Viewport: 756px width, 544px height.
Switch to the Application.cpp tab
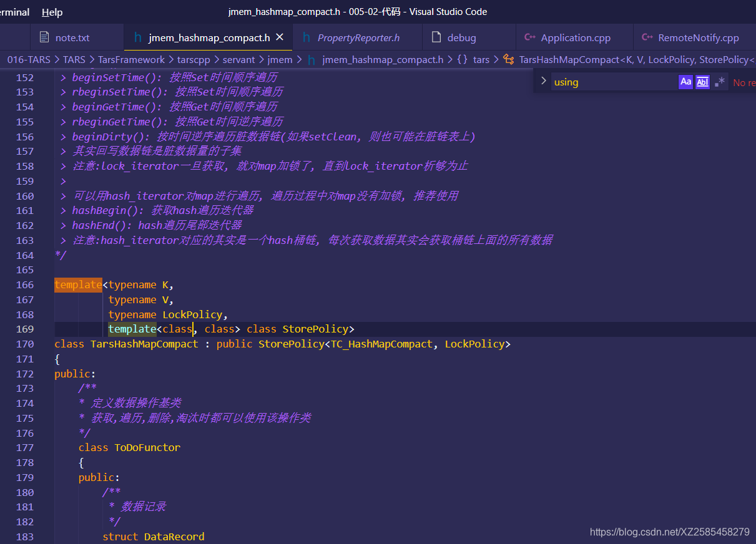(575, 37)
